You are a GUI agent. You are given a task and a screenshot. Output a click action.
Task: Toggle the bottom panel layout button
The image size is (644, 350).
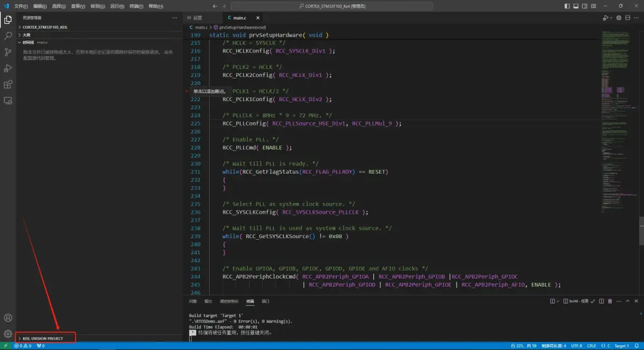[576, 6]
